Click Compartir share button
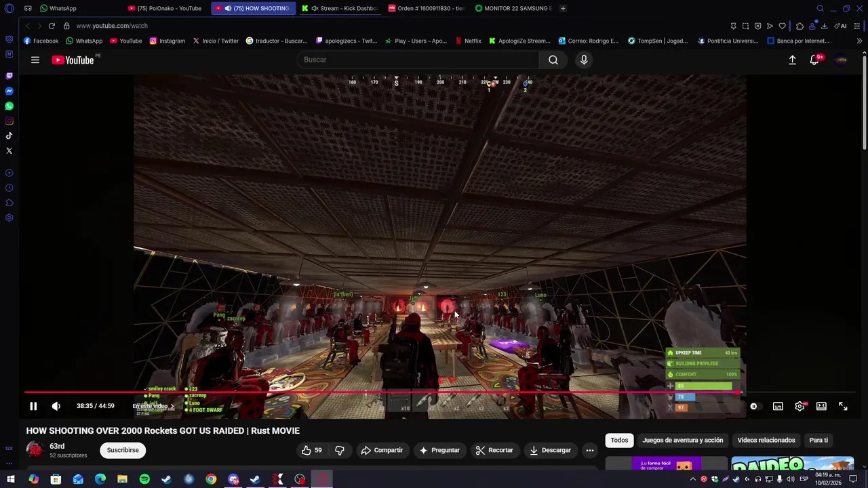Viewport: 868px width, 488px height. [382, 450]
